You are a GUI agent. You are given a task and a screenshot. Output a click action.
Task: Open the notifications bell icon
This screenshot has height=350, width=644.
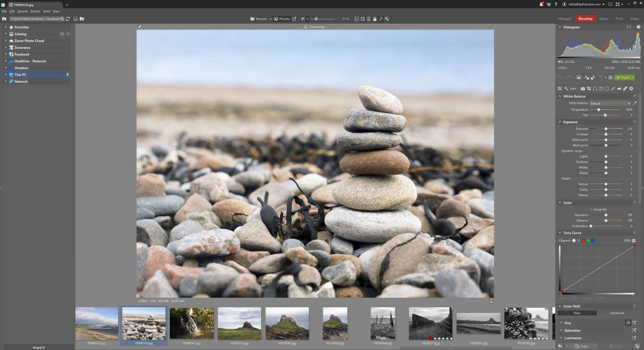542,4
